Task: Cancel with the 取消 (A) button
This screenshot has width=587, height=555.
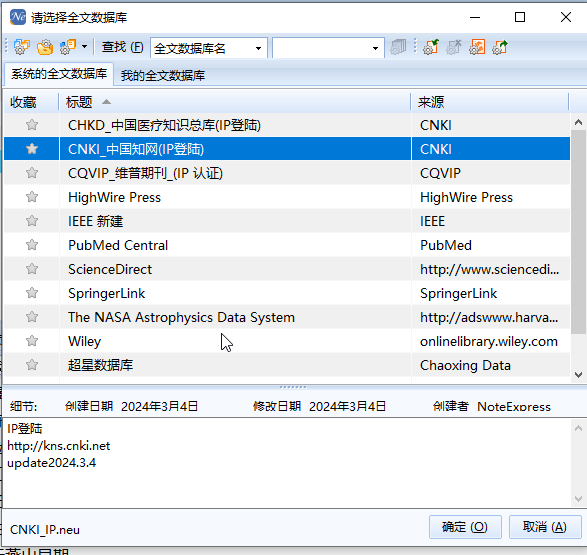Action: coord(545,527)
